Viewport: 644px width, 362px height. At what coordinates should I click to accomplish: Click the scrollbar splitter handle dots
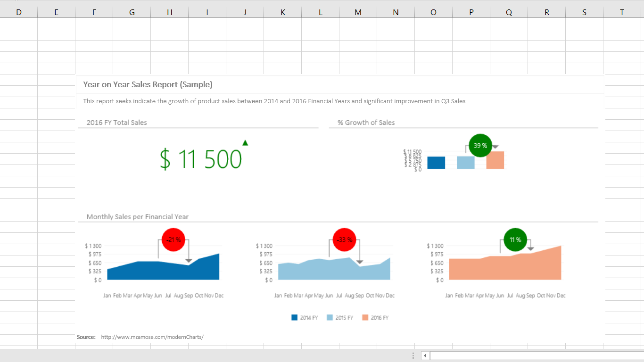413,355
